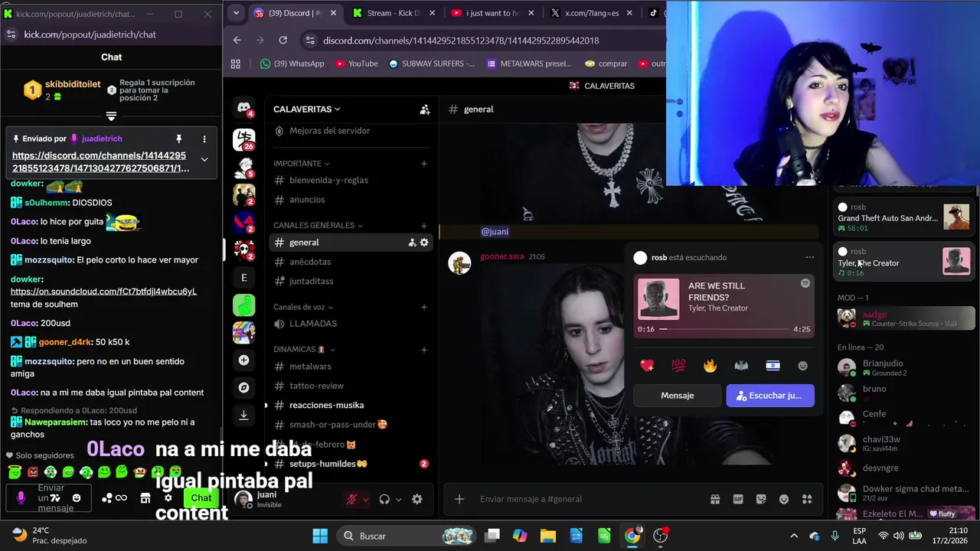
Task: Expand the CALAVERITAS server menu
Action: click(x=307, y=109)
